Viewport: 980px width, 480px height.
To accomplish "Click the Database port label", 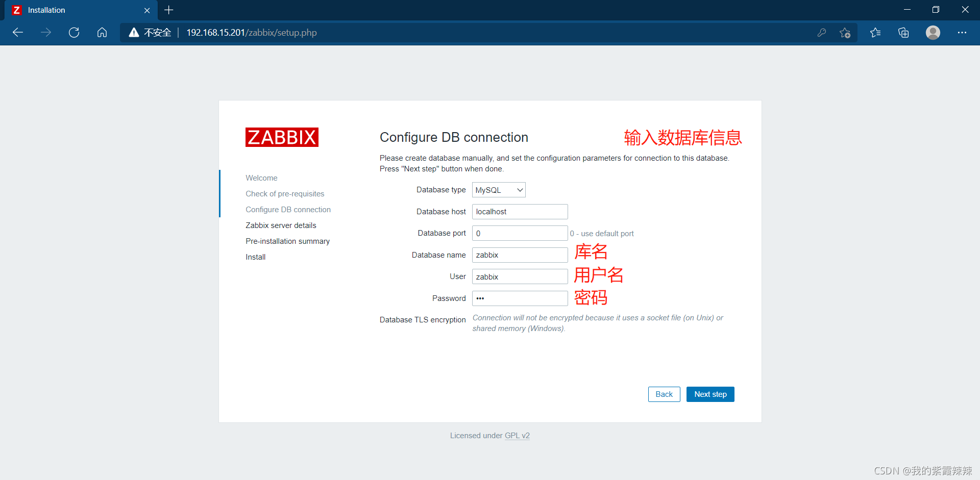I will pos(442,233).
